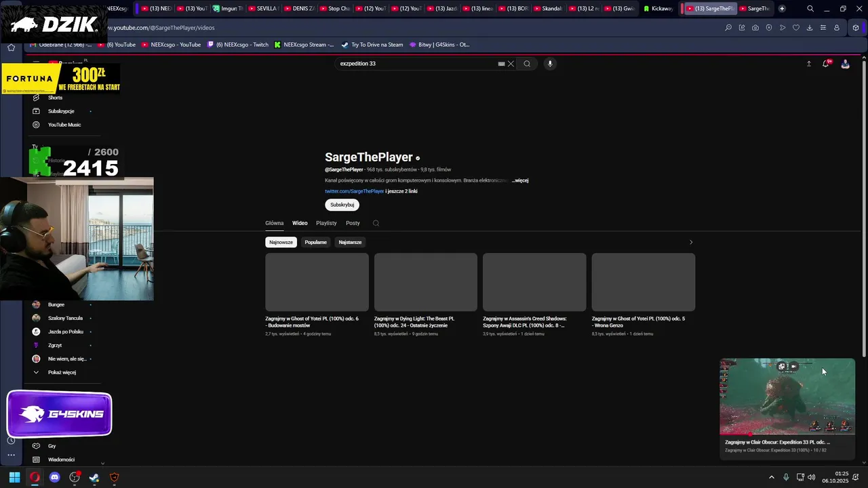868x488 pixels.
Task: Switch to the Imgur browser tab
Action: coord(226,9)
